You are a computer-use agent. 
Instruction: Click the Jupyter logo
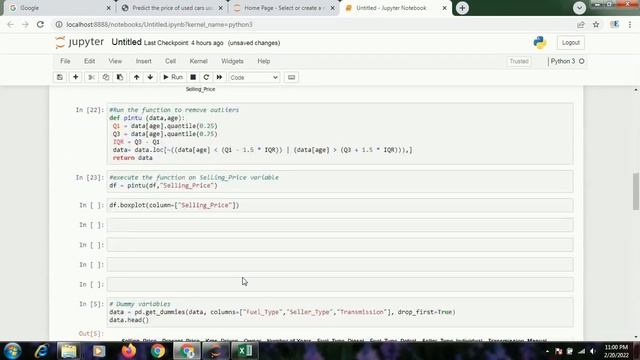click(80, 42)
